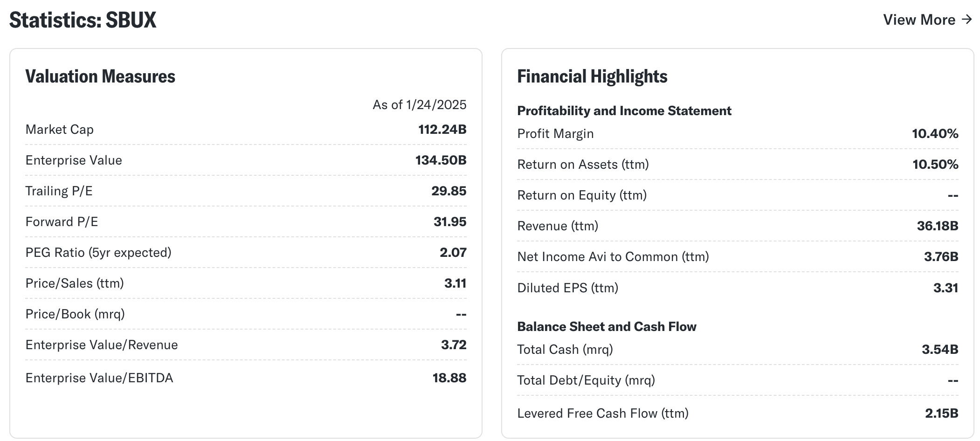Click Net Income Avi to Common label
Image resolution: width=980 pixels, height=441 pixels.
click(x=613, y=257)
